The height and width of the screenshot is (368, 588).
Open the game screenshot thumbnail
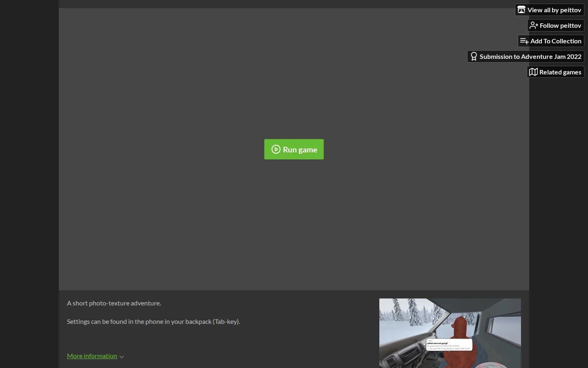click(x=450, y=333)
